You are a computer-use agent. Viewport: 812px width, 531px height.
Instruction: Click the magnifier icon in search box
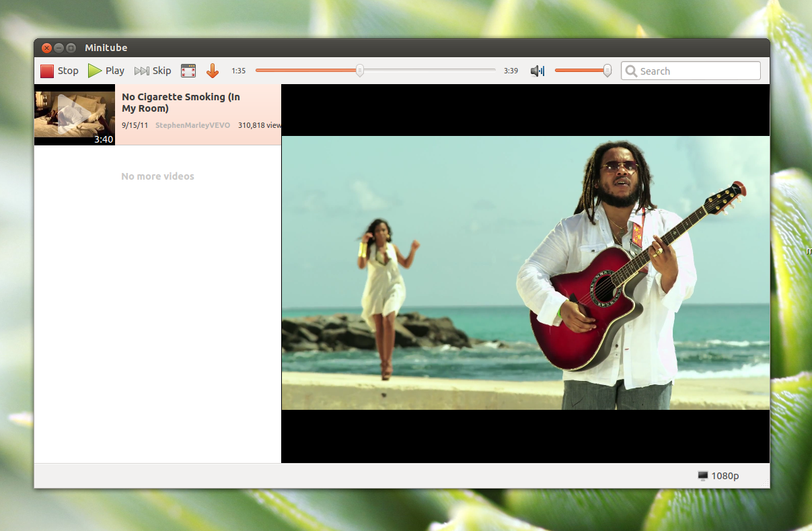pyautogui.click(x=631, y=71)
